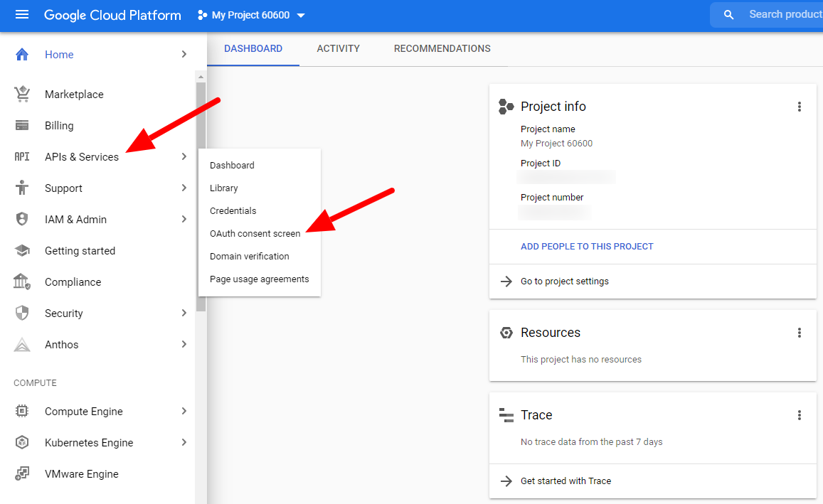Switch to the Recommendations tab
823x504 pixels.
442,49
